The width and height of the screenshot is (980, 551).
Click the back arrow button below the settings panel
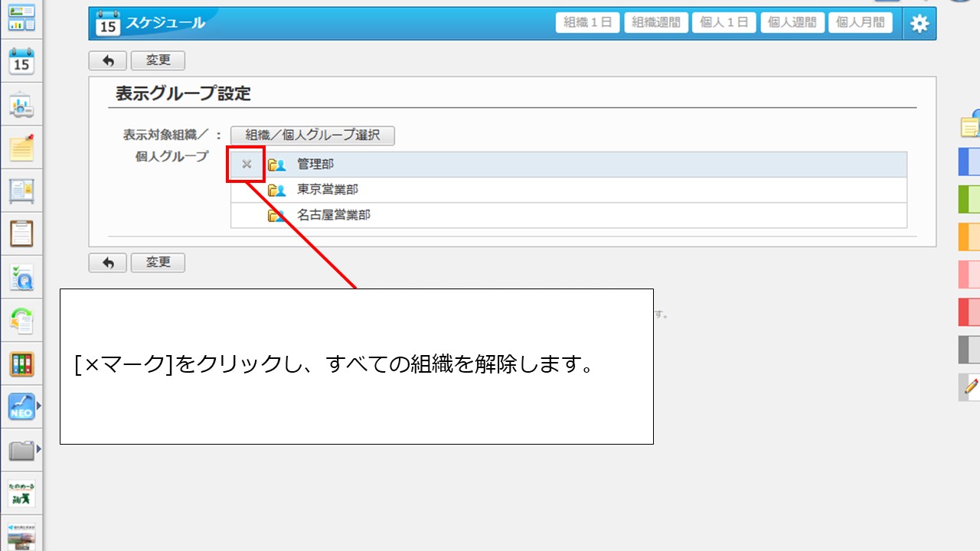click(x=108, y=262)
